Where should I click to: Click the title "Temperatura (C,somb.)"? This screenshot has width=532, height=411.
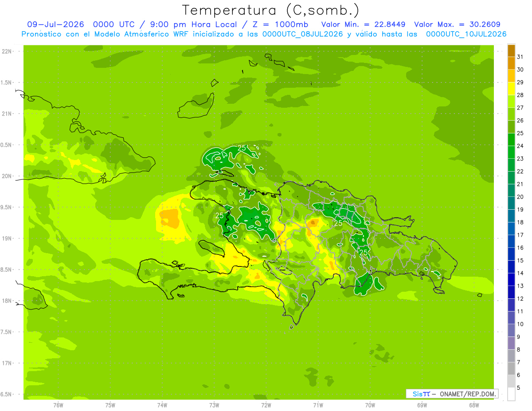pyautogui.click(x=271, y=10)
